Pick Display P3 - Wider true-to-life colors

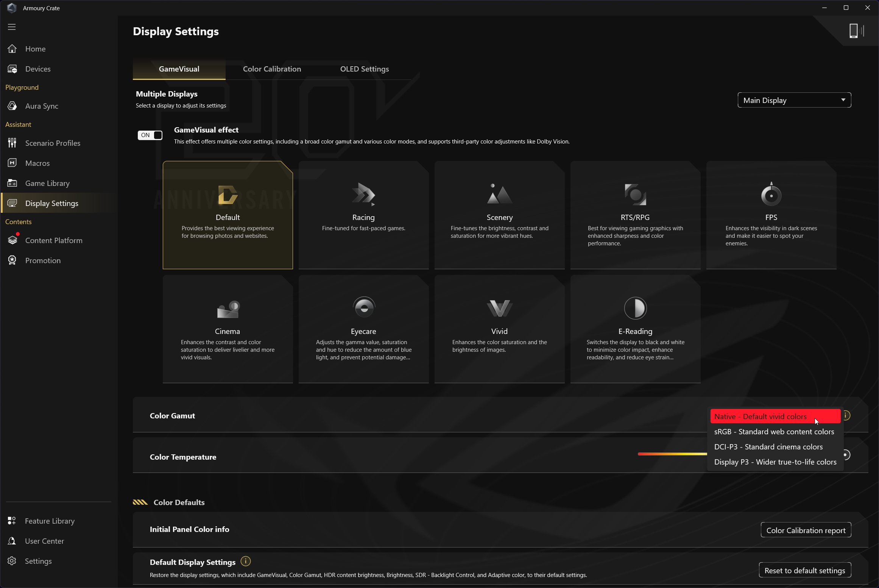pyautogui.click(x=775, y=462)
